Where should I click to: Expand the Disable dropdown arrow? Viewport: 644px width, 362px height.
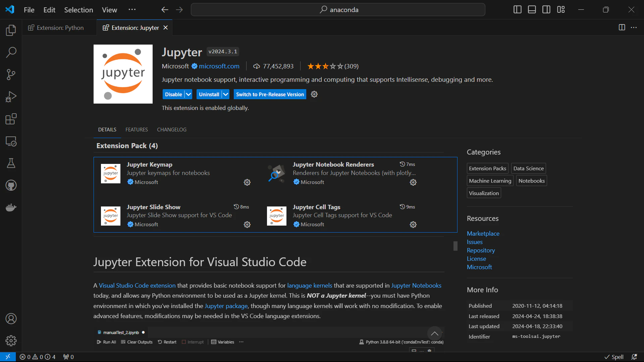189,95
